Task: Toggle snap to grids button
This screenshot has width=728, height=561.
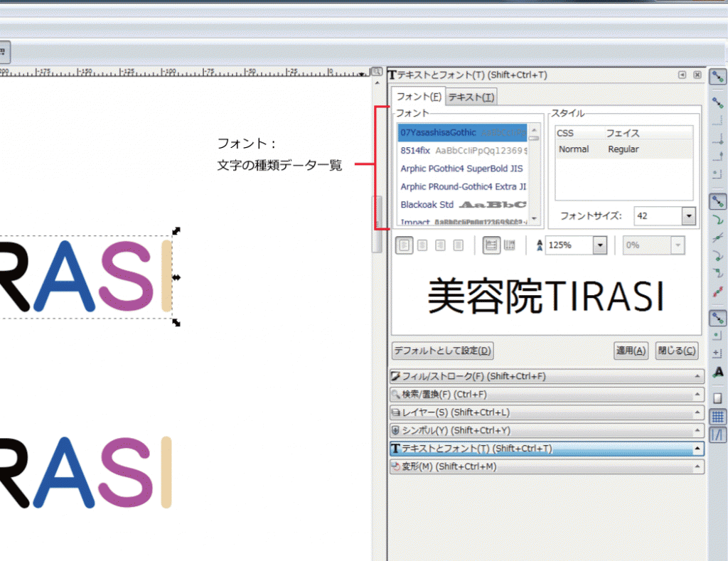Action: (x=718, y=417)
